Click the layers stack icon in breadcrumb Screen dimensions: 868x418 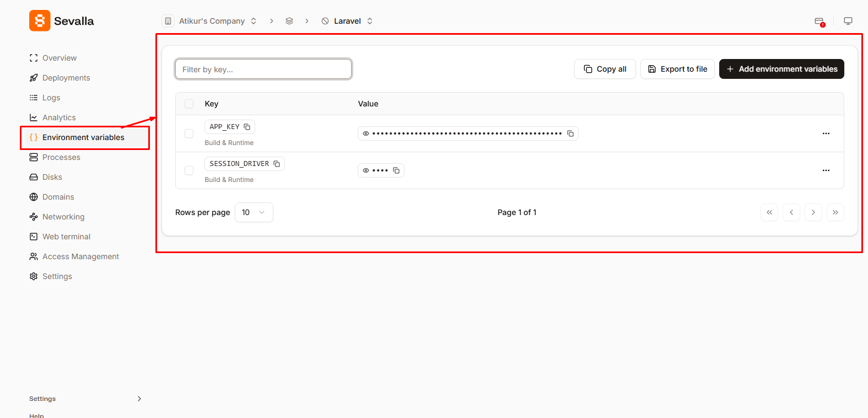click(x=289, y=21)
